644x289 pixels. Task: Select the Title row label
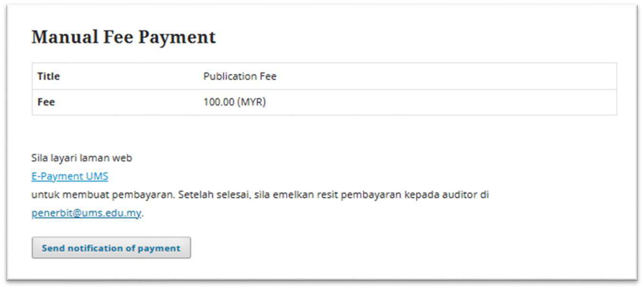49,76
